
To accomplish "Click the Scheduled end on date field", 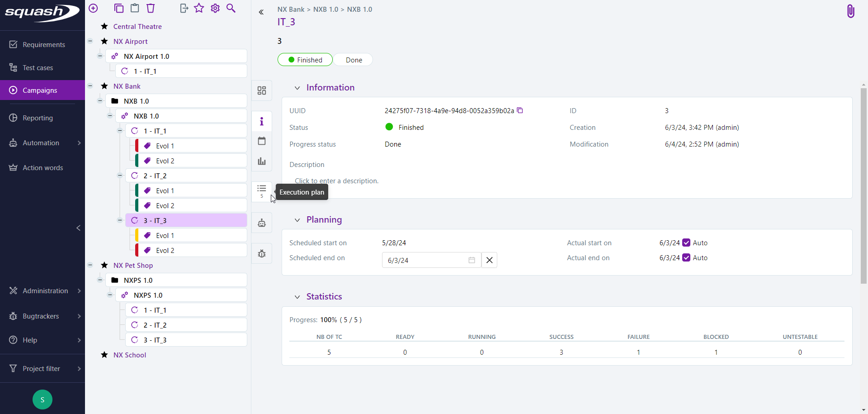I will pyautogui.click(x=431, y=260).
